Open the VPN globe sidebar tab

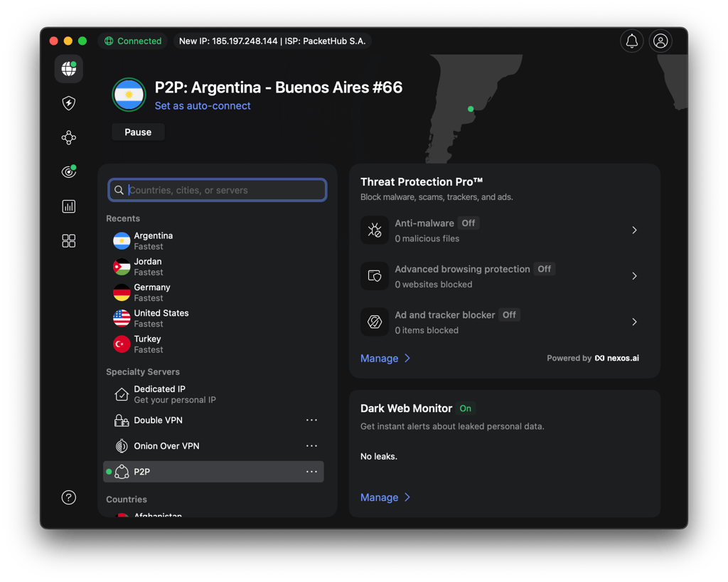coord(69,69)
